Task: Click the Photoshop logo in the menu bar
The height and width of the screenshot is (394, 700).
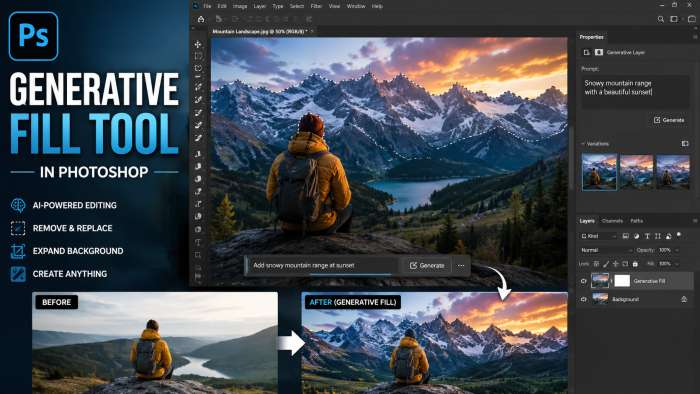Action: coord(196,6)
